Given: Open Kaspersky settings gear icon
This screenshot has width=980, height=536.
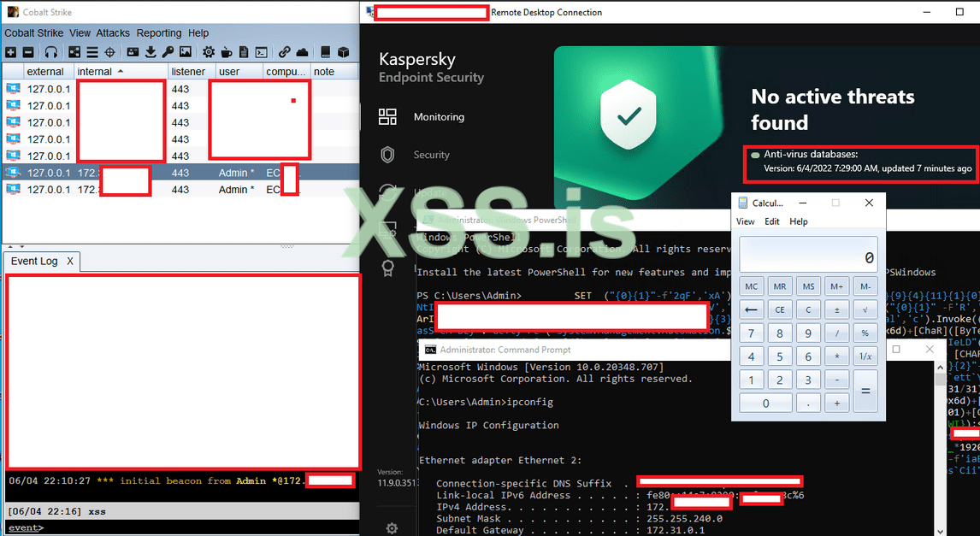Looking at the screenshot, I should pyautogui.click(x=392, y=528).
